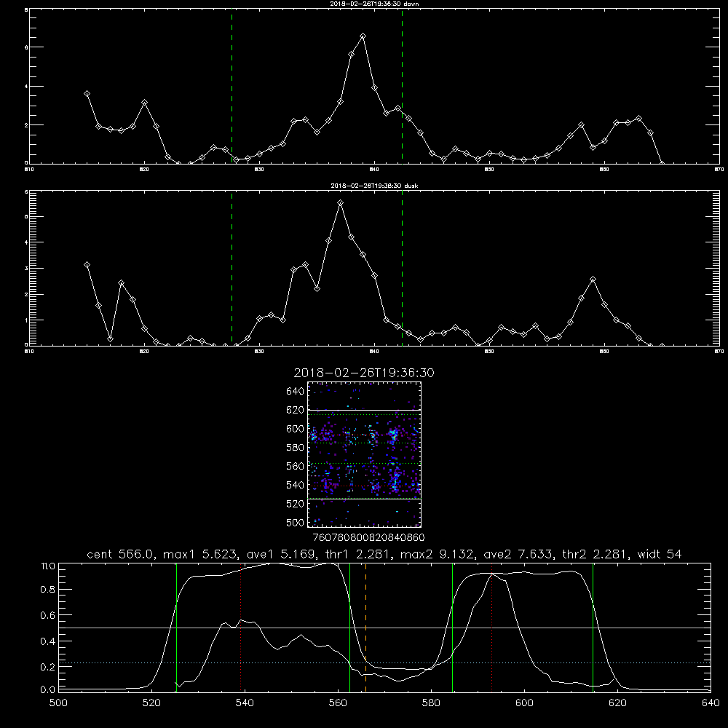
Task: Click the '600' label beside the spectral image
Action: pos(295,429)
